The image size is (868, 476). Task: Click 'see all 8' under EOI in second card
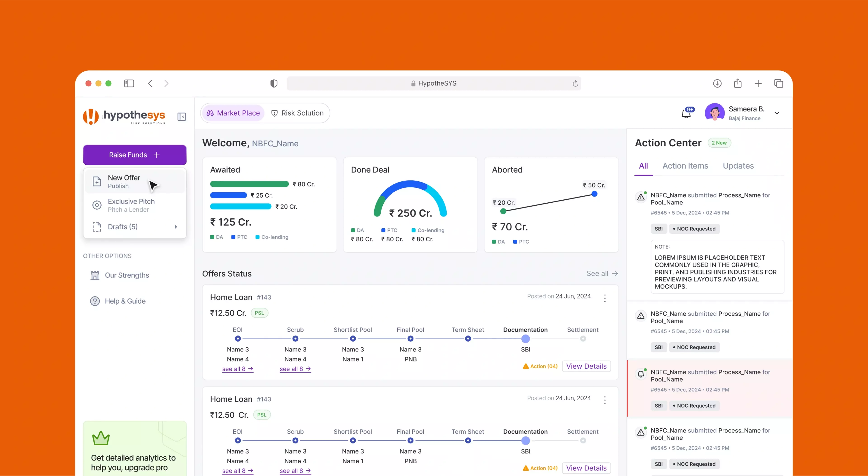click(238, 471)
